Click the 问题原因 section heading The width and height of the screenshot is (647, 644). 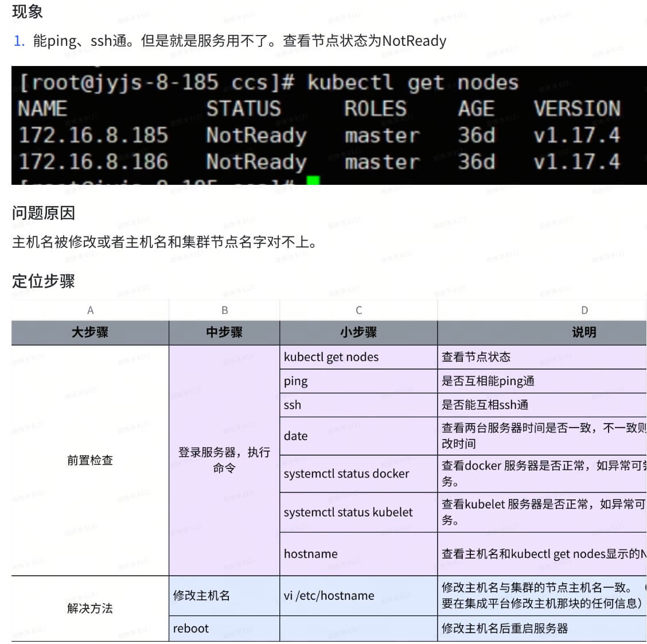[x=44, y=213]
